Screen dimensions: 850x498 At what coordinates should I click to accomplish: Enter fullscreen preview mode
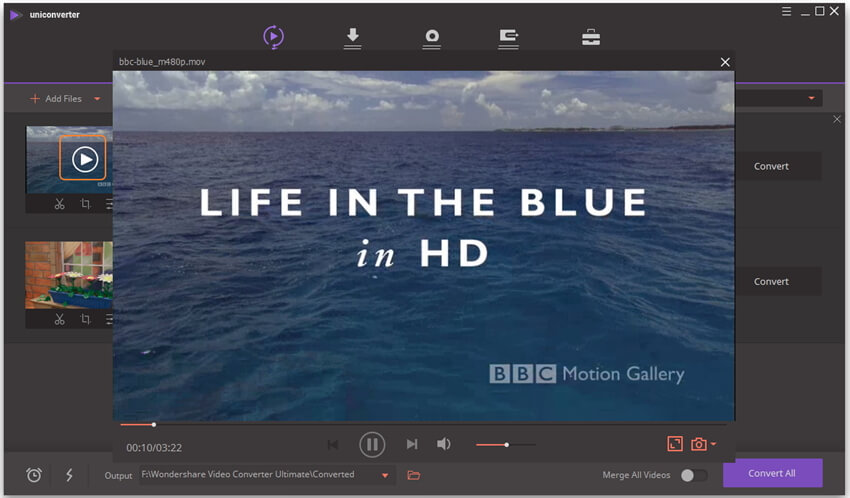[675, 444]
